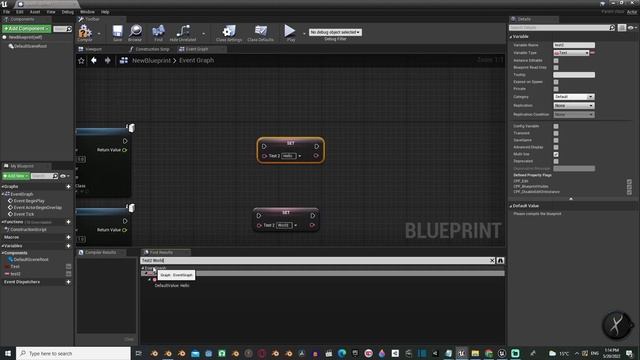Add a new graph with plus icon
The height and width of the screenshot is (360, 640).
tap(69, 187)
